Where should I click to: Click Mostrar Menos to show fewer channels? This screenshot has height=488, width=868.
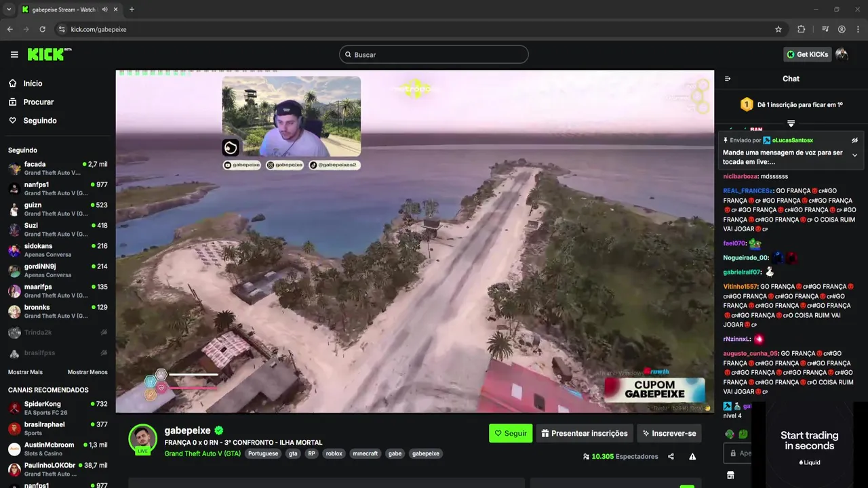(x=87, y=372)
